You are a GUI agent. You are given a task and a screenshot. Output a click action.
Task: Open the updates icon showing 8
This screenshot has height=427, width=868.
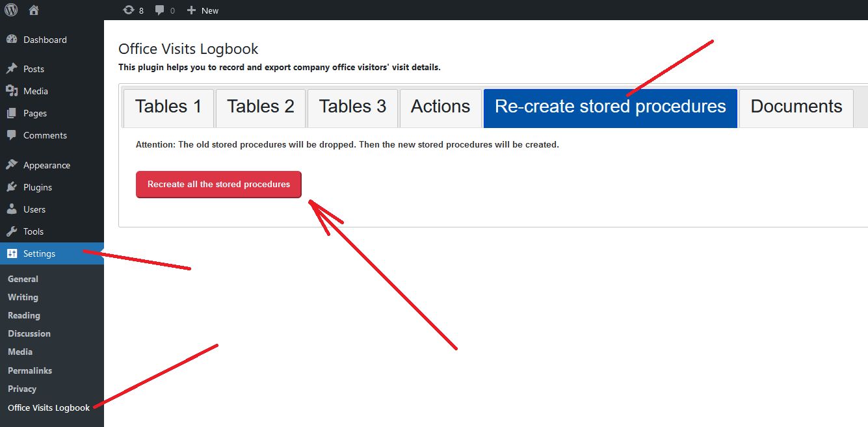(129, 10)
